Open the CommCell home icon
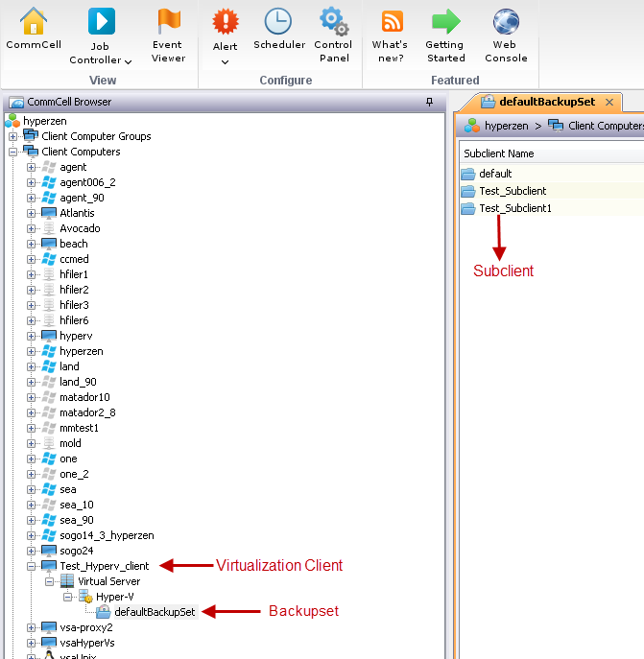Viewport: 644px width, 659px height. (34, 20)
